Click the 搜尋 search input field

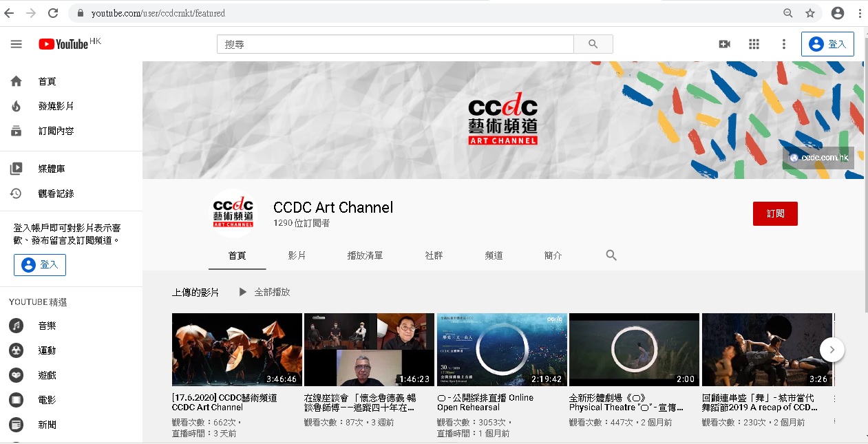(396, 44)
